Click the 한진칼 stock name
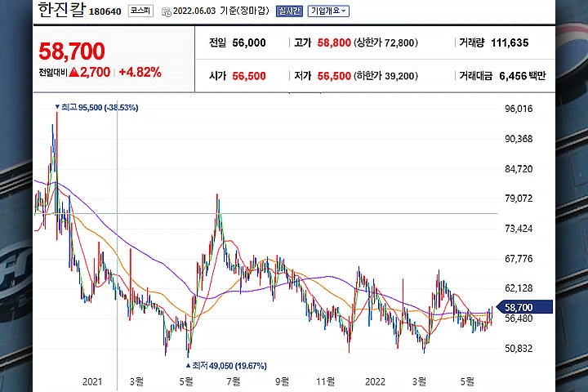This screenshot has width=588, height=392. coord(61,10)
